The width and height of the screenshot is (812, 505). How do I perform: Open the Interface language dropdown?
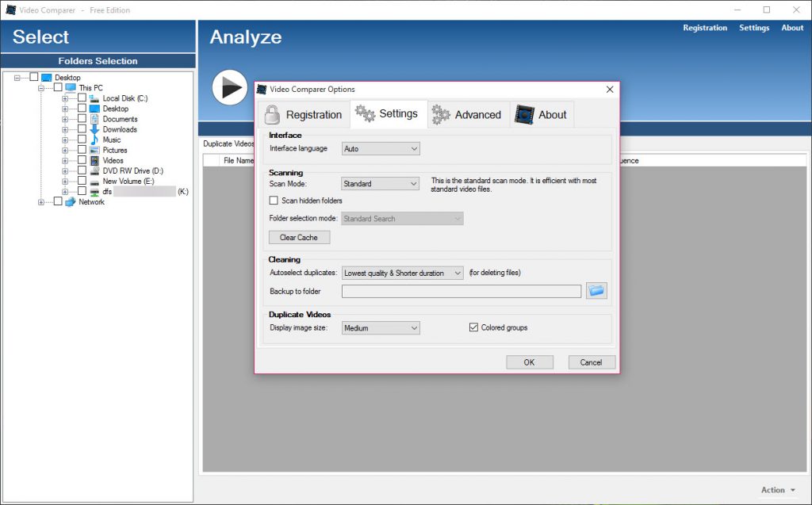click(x=381, y=149)
